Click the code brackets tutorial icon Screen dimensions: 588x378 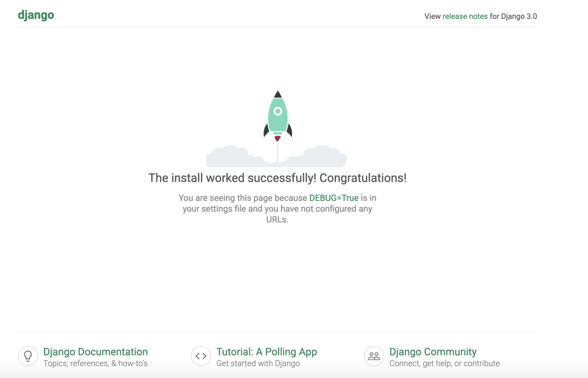click(201, 356)
